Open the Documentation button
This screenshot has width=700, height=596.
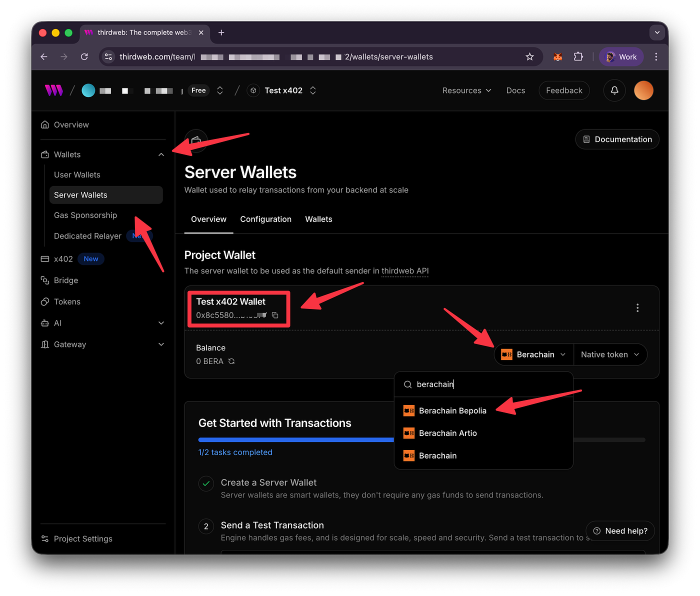click(617, 139)
